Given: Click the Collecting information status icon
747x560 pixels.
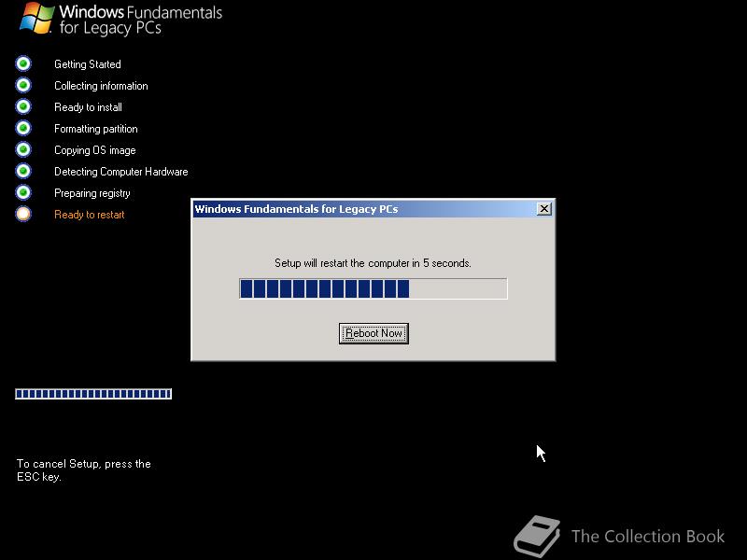Looking at the screenshot, I should pos(23,85).
